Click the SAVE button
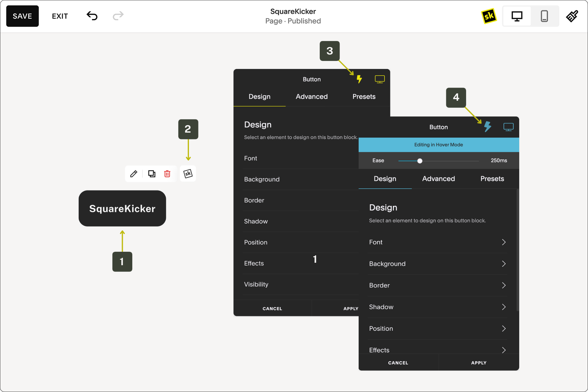 pos(22,16)
